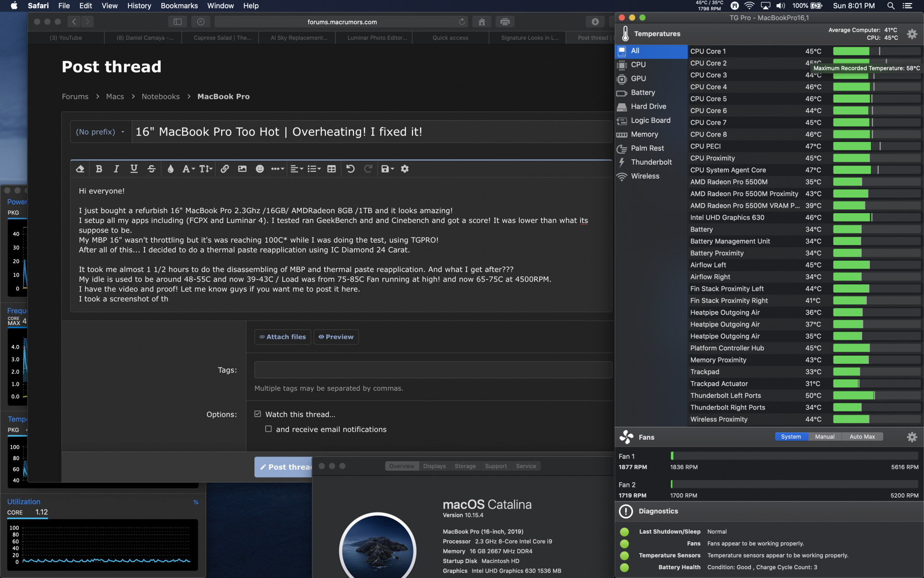Screen dimensions: 924x578
Task: Click the Tags input field
Action: click(433, 370)
